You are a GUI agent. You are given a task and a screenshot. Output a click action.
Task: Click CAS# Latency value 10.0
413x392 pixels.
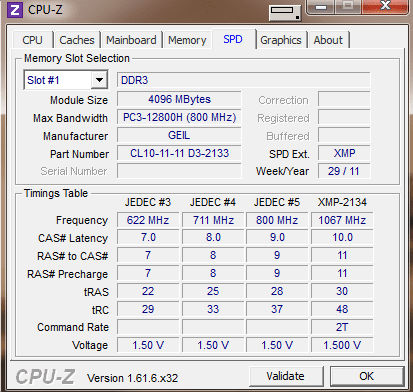342,237
